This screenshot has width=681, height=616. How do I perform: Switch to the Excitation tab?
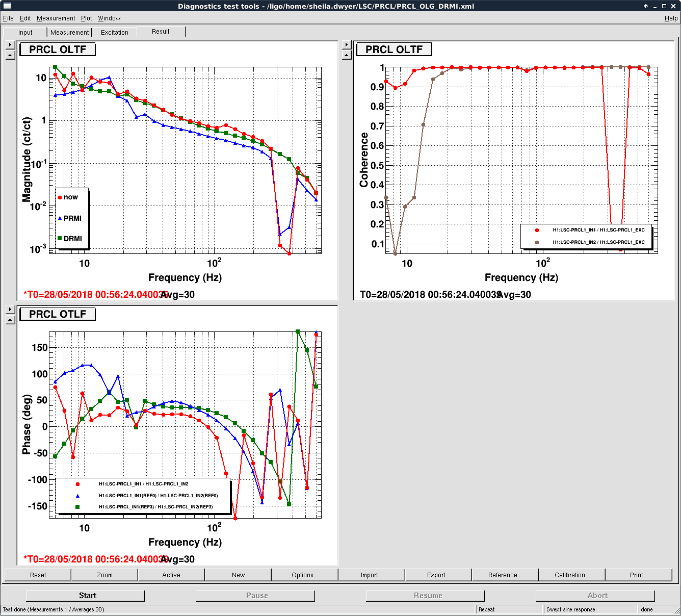click(x=114, y=32)
